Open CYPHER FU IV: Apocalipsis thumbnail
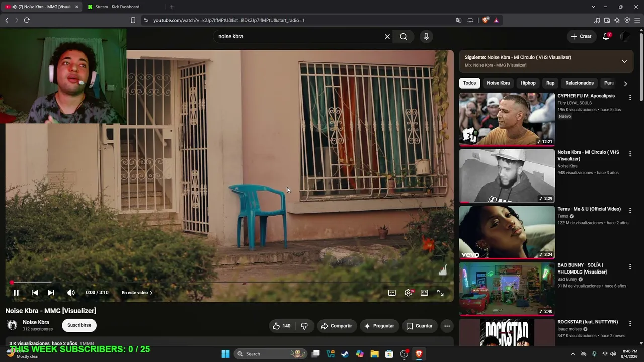The width and height of the screenshot is (644, 362). click(x=507, y=119)
